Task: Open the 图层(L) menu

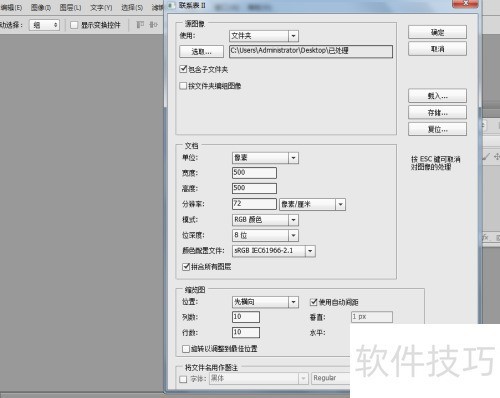Action: pyautogui.click(x=70, y=7)
